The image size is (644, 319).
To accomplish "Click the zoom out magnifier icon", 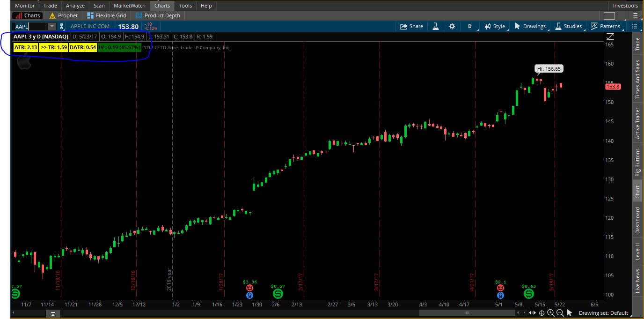I will pos(560,313).
